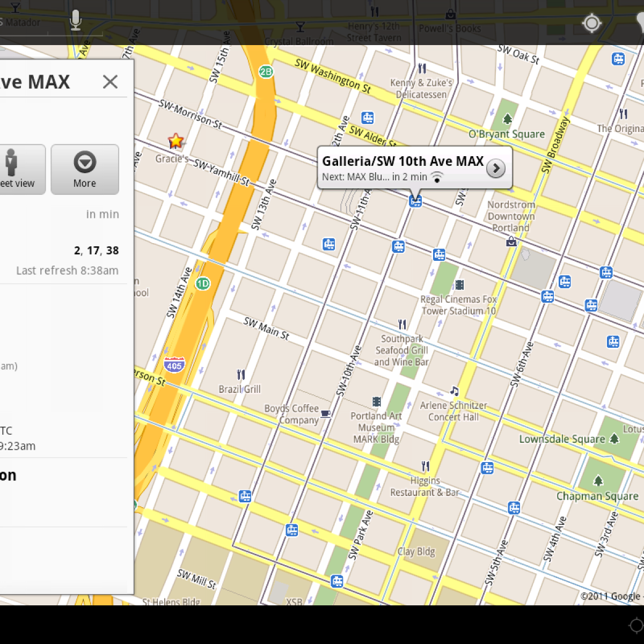Select Kenny & Zuke's Delicatessen restaurant icon
The image size is (644, 644).
[422, 69]
